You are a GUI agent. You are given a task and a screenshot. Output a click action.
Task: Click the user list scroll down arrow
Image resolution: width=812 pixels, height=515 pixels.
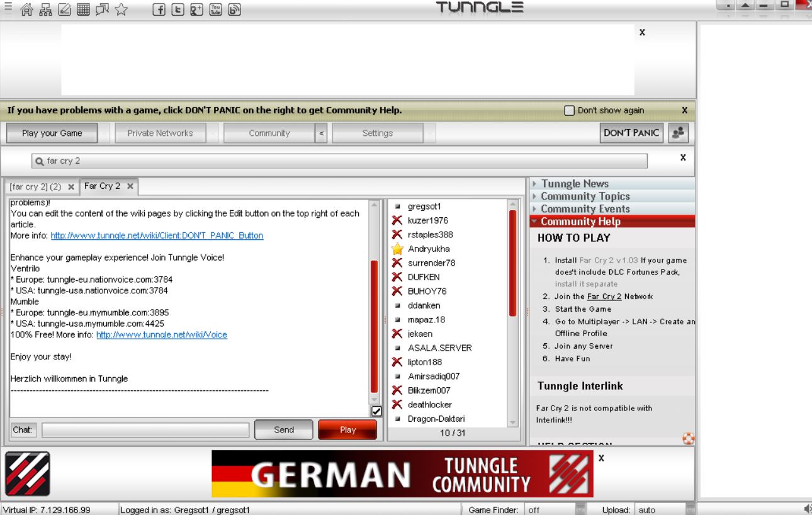pyautogui.click(x=512, y=423)
